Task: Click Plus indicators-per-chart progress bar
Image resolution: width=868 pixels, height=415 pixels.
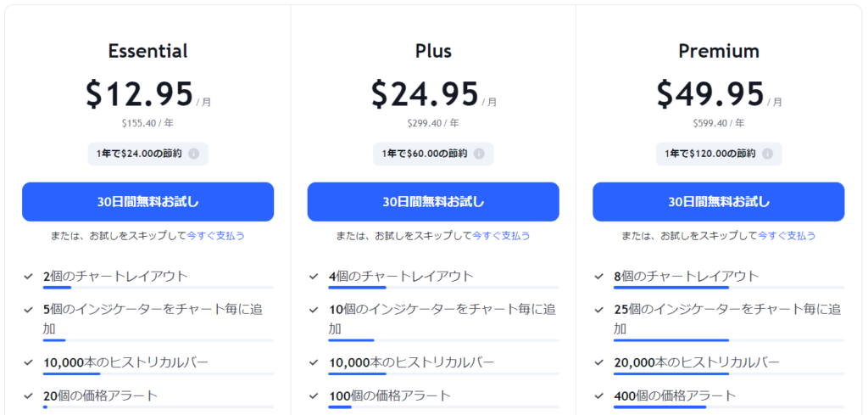Action: 443,340
